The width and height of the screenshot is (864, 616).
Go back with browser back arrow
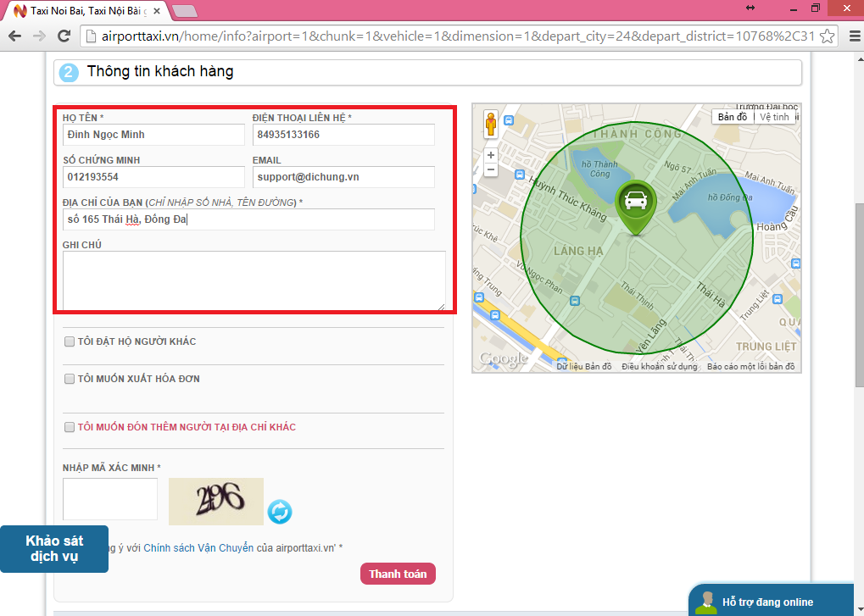pyautogui.click(x=14, y=36)
